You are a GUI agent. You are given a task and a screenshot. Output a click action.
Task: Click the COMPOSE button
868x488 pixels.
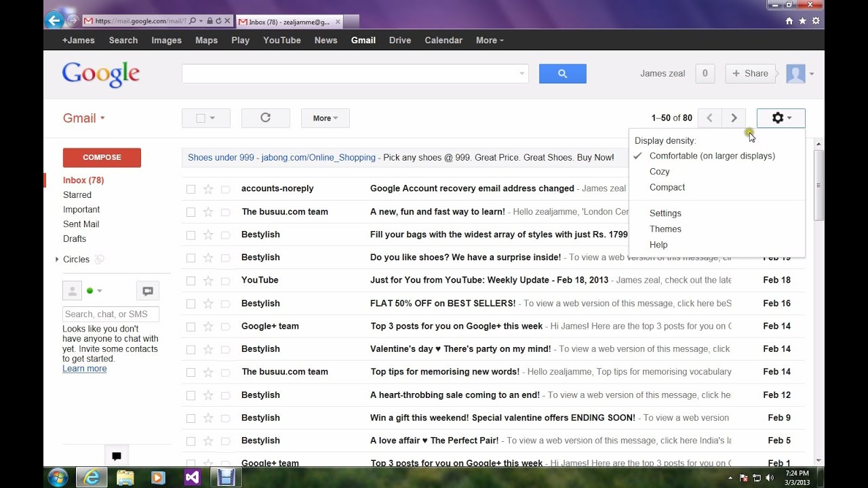(102, 157)
